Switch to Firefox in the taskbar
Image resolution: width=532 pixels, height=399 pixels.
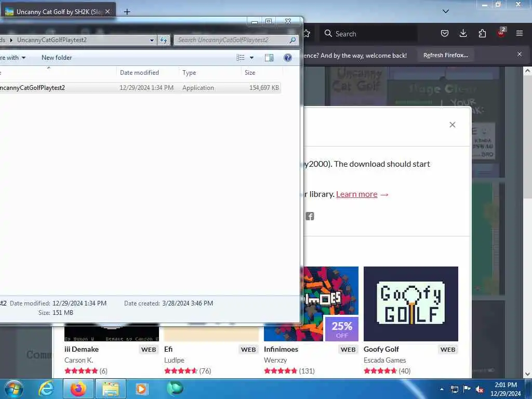(x=78, y=389)
